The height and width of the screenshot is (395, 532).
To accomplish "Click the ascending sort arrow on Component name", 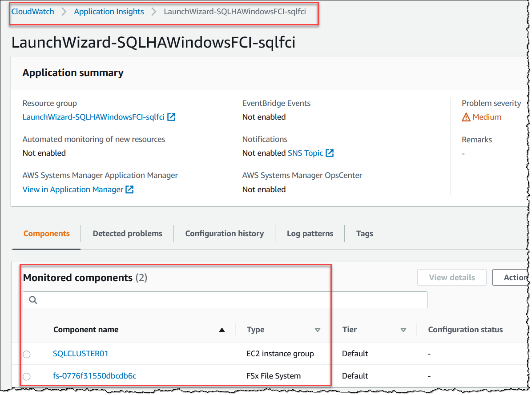I will point(221,331).
